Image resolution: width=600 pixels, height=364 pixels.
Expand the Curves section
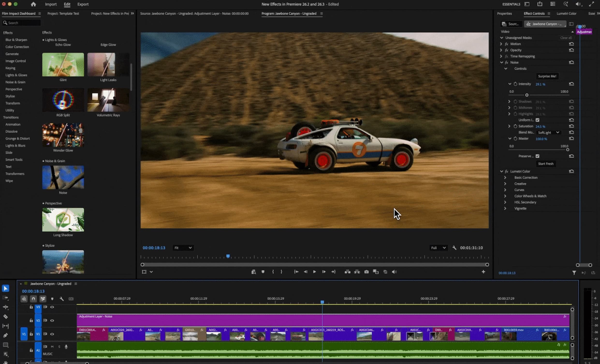(x=505, y=190)
